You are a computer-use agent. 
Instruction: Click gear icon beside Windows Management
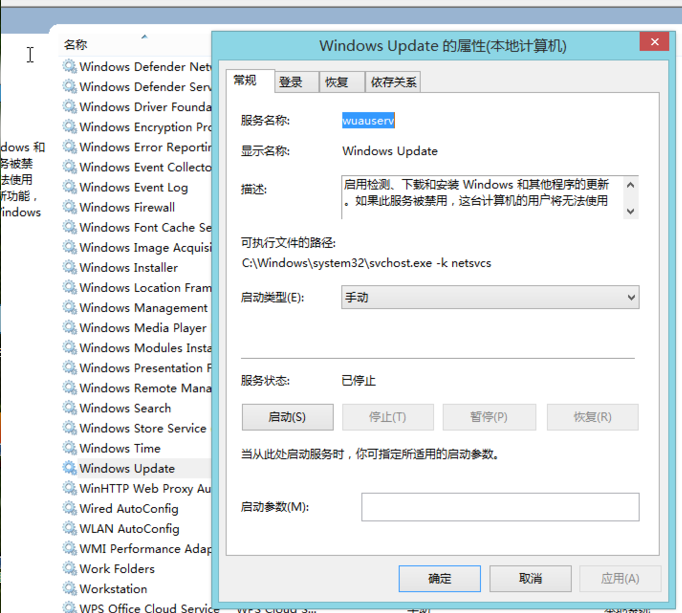[x=69, y=307]
